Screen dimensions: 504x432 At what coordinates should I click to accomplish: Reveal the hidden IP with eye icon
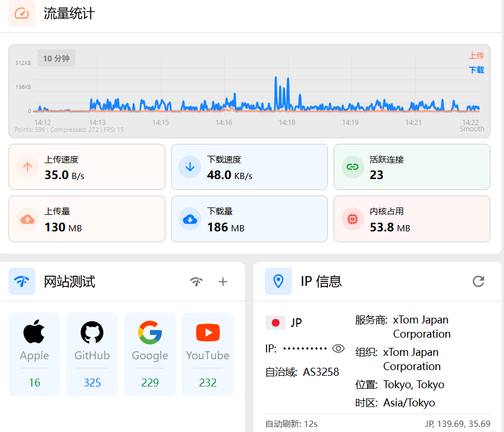pyautogui.click(x=338, y=348)
